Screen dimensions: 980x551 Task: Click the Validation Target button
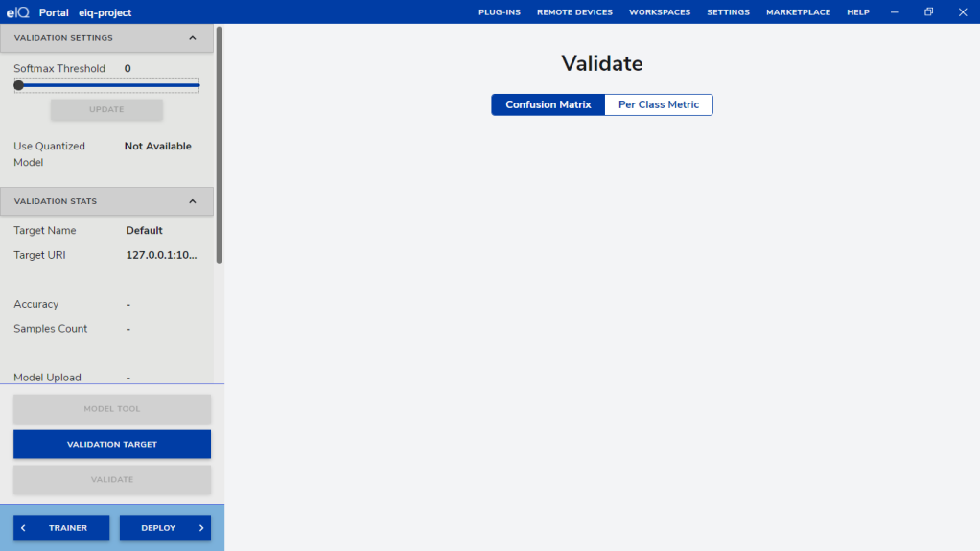(x=112, y=445)
